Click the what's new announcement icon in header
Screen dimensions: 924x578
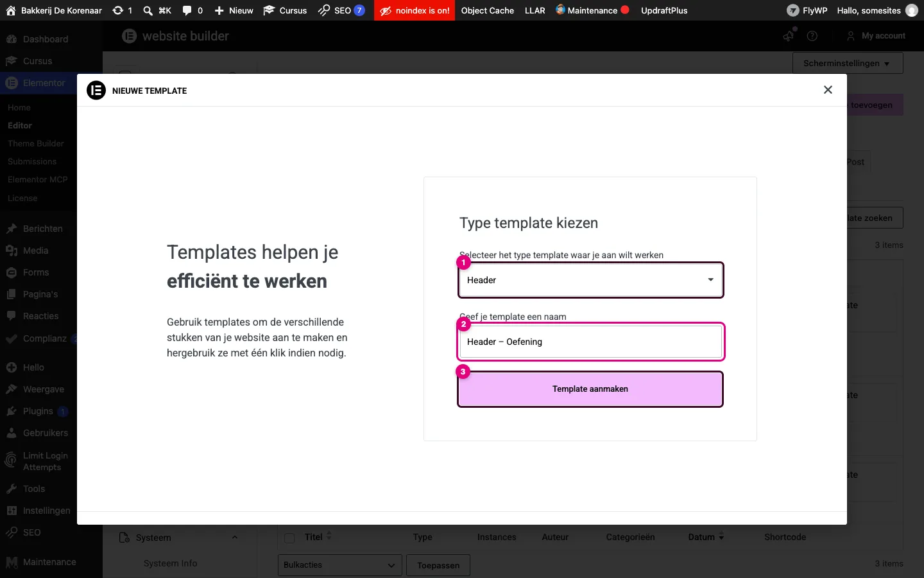[789, 36]
